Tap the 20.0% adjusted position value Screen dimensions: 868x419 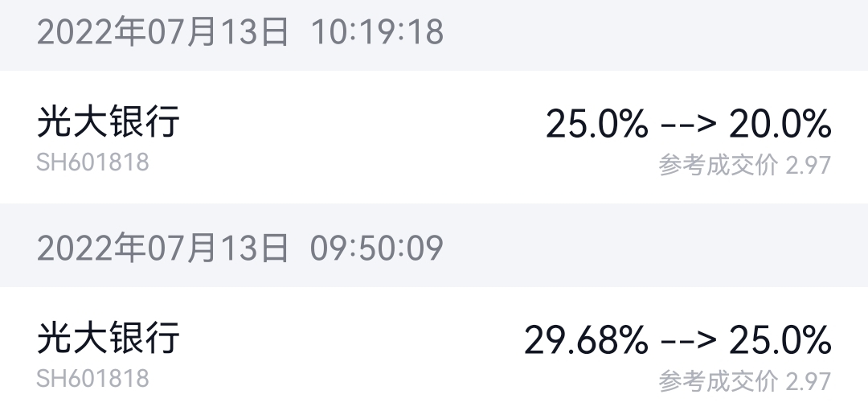coord(780,125)
